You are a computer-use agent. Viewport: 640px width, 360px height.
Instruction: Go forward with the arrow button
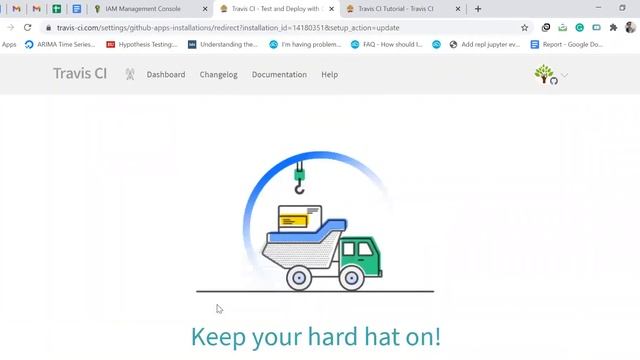pyautogui.click(x=11, y=28)
